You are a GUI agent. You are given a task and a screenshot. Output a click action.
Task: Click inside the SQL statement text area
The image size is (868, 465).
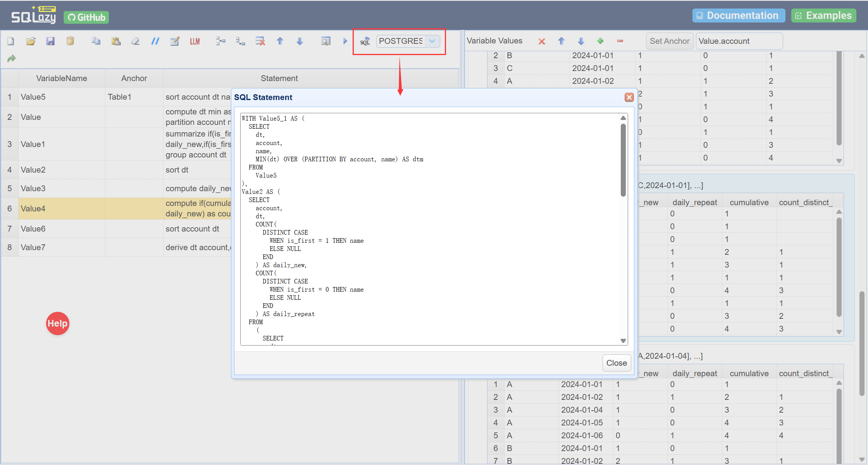430,229
